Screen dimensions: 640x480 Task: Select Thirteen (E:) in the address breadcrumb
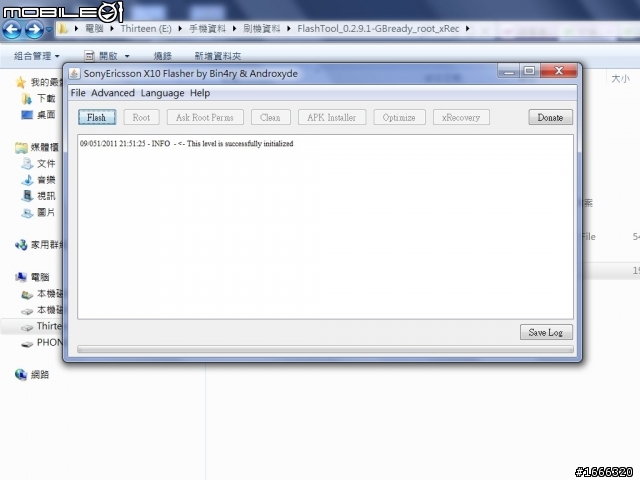[x=146, y=29]
